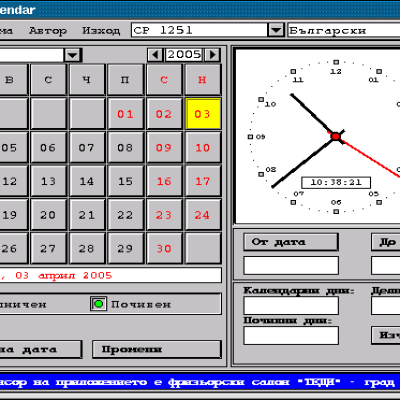Select Sunday date 17
The height and width of the screenshot is (400, 400).
[203, 181]
